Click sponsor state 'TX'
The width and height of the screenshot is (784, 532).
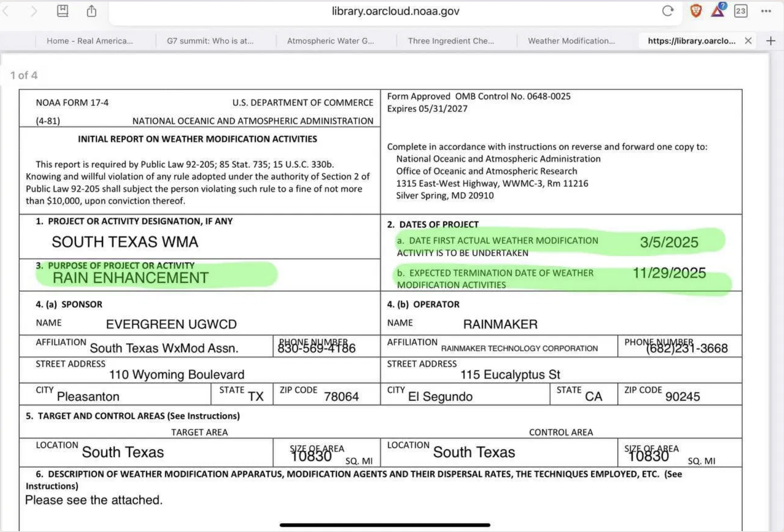coord(256,397)
